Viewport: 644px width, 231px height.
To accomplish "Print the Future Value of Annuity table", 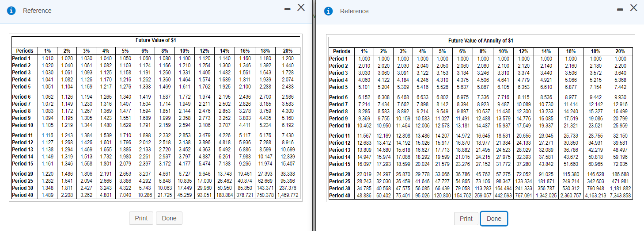I will coord(466,219).
